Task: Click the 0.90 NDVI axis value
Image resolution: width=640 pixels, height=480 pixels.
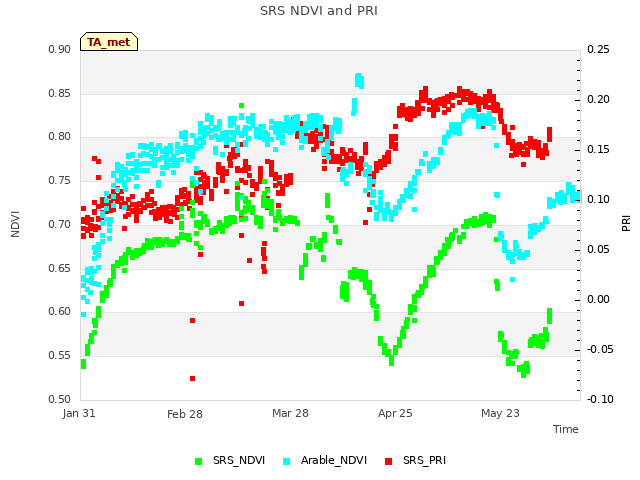Action: (60, 50)
